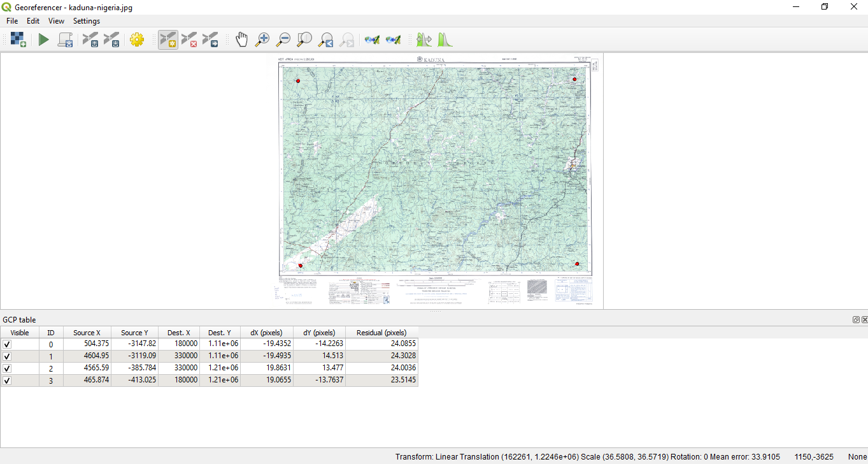Select residual value 24.3028
Image resolution: width=868 pixels, height=464 pixels.
pos(381,356)
